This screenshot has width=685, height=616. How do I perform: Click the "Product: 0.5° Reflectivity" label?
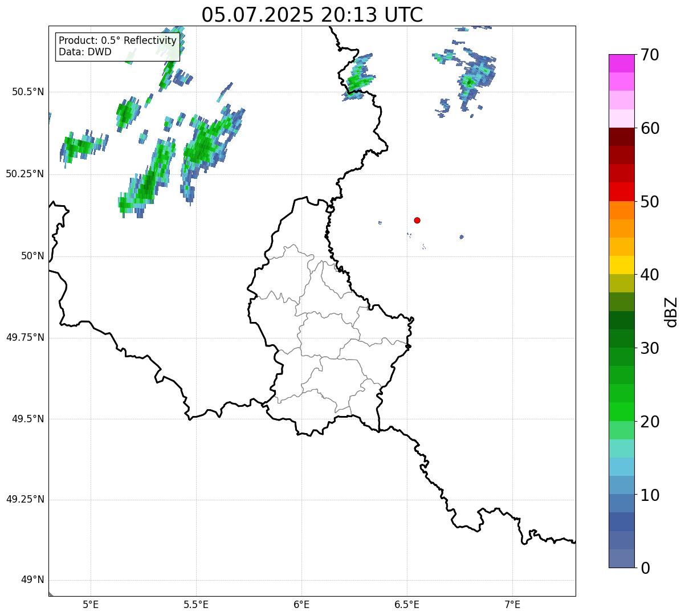pos(118,41)
